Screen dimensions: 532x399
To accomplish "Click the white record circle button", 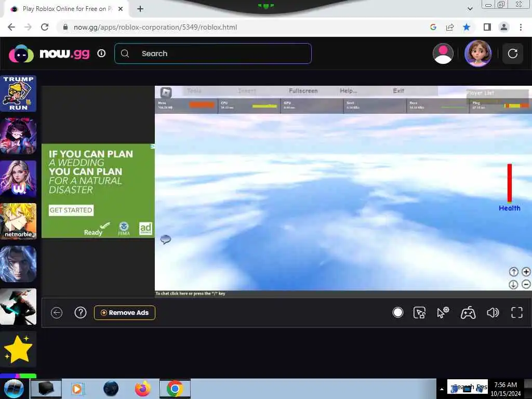I will (397, 312).
